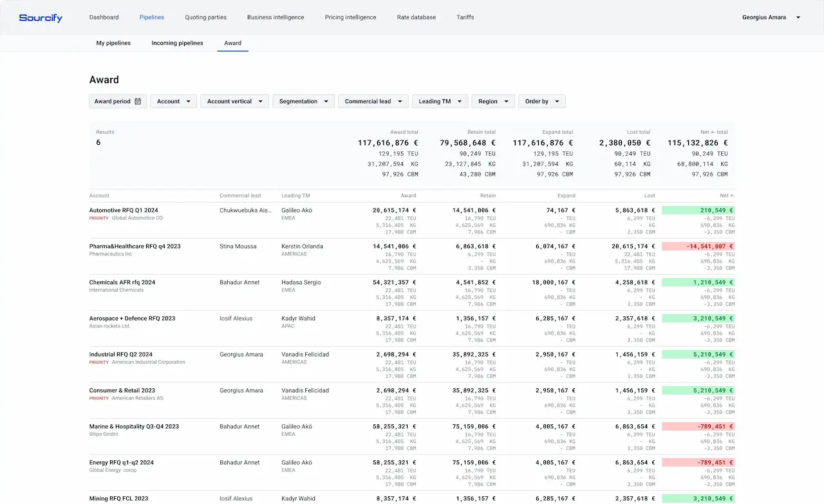Go to Pricing intelligence
This screenshot has width=824, height=504.
tap(350, 17)
